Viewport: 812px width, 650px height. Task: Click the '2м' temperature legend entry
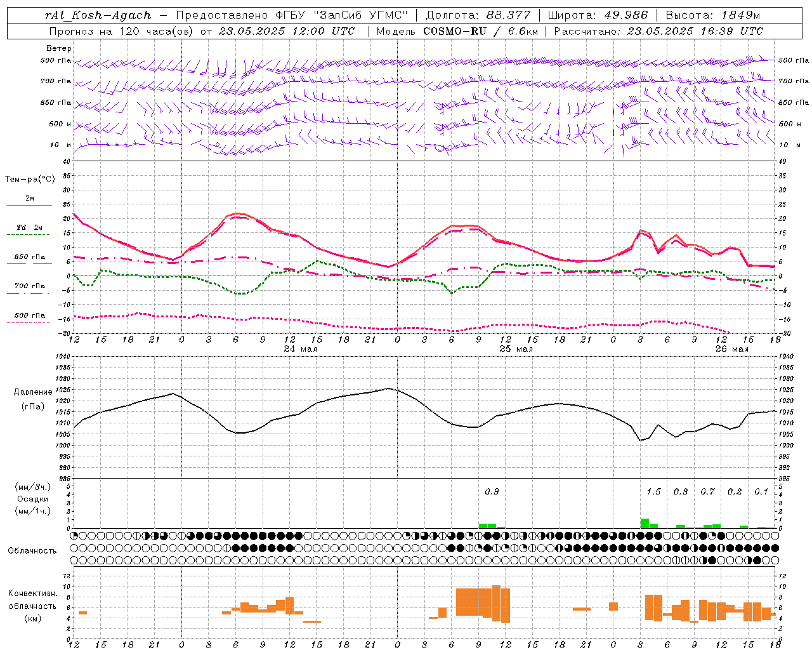pos(30,199)
